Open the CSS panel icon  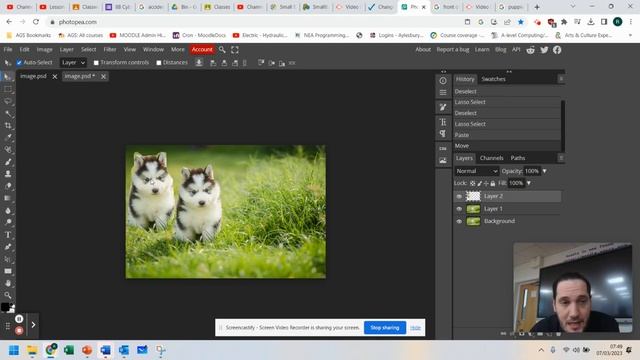pos(443,149)
